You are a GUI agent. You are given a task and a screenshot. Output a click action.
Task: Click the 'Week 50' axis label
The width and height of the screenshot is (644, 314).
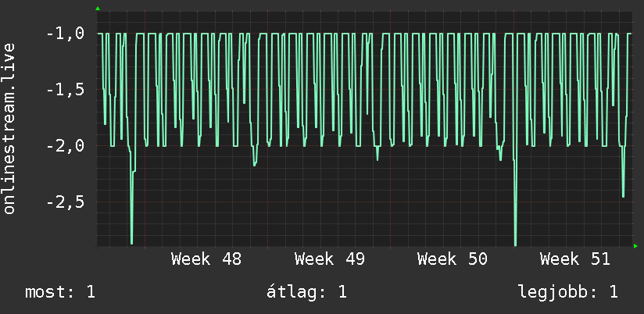453,259
